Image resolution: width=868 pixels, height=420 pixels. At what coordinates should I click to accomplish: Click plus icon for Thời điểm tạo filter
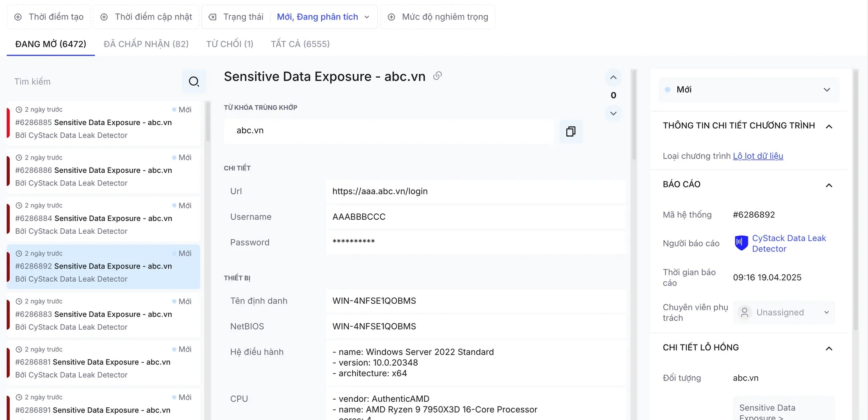pos(18,17)
